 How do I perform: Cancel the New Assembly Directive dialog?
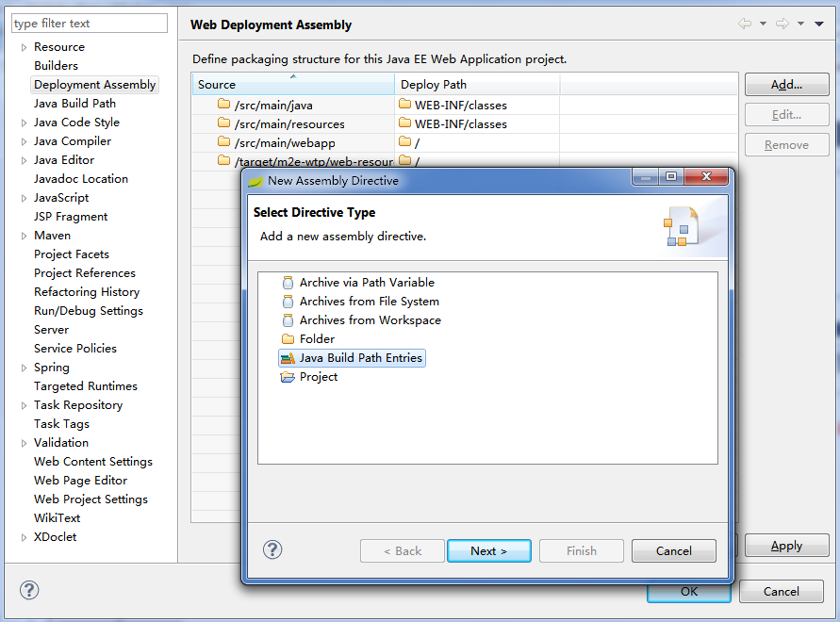[x=673, y=550]
